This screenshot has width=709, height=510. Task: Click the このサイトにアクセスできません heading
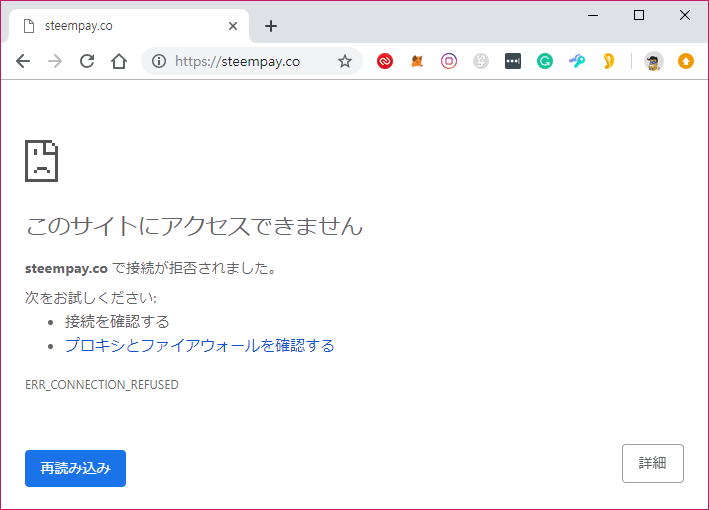pyautogui.click(x=194, y=225)
